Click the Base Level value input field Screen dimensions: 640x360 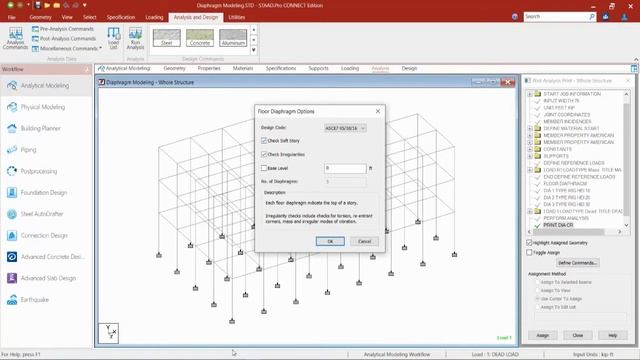click(x=345, y=168)
